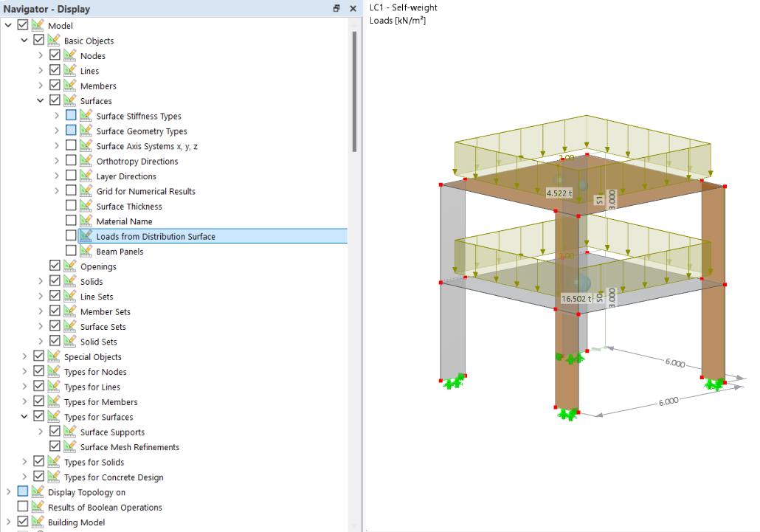This screenshot has width=760, height=532.
Task: Click the icon beside Loads from Distribution Surface
Action: point(86,235)
